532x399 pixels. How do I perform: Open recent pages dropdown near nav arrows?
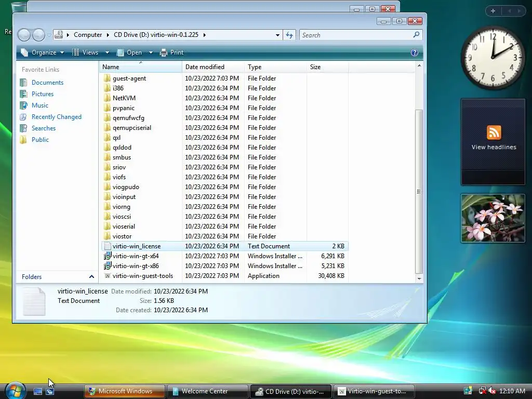pyautogui.click(x=49, y=35)
